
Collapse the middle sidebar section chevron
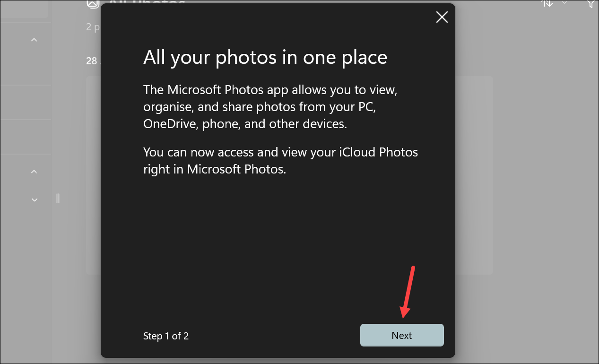click(x=34, y=172)
